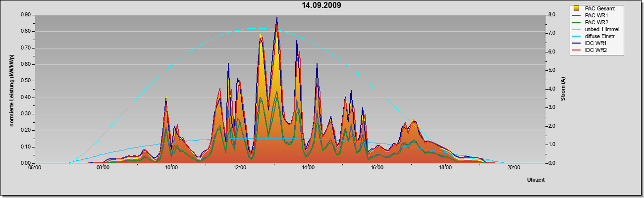644x198 pixels.
Task: Click the 20:00 time axis label
Action: click(513, 167)
